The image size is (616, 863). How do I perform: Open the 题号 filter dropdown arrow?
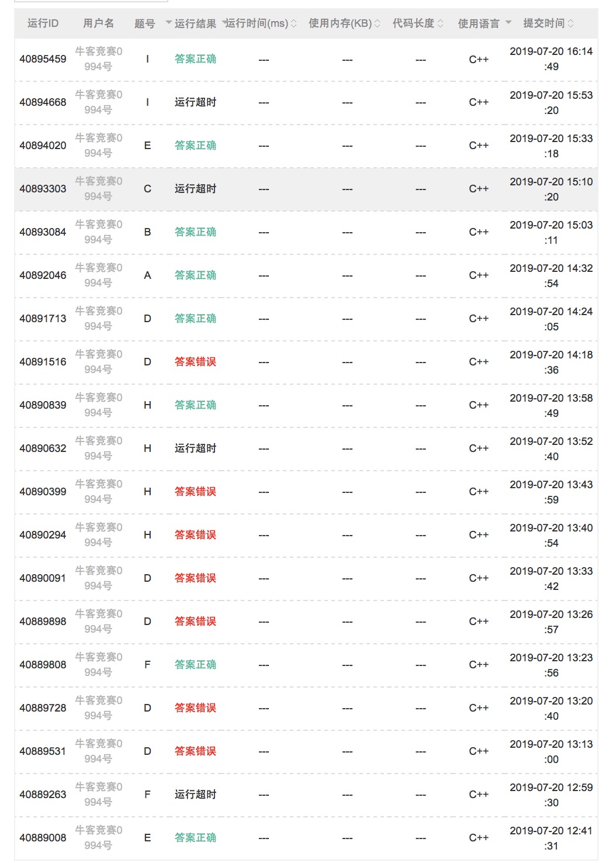(168, 23)
